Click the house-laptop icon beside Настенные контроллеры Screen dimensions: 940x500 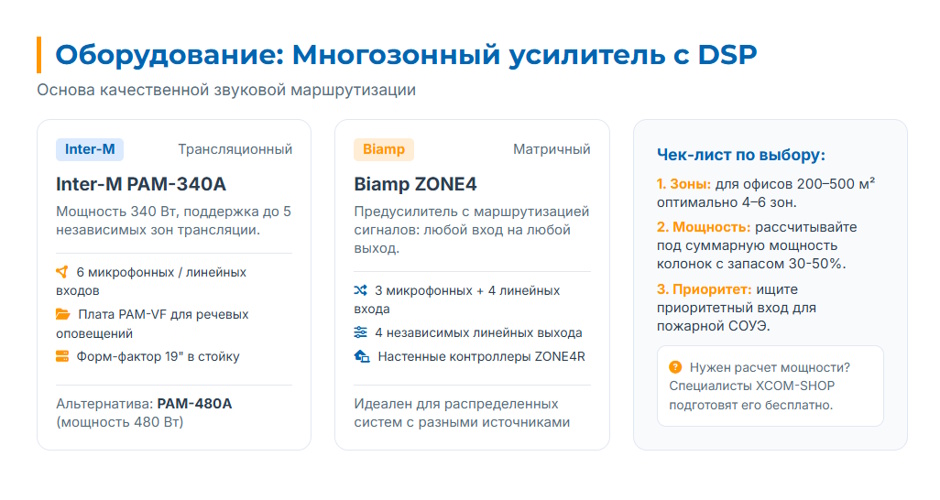tap(361, 357)
